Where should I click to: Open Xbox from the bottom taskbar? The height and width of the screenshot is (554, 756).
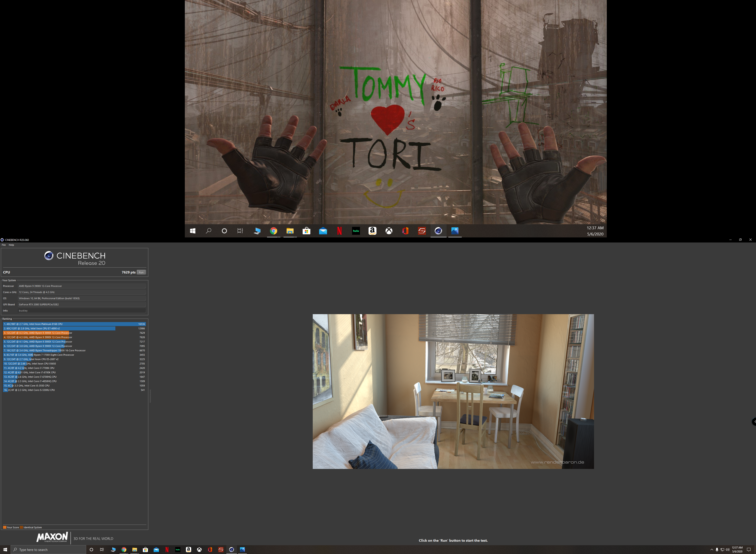pos(199,550)
